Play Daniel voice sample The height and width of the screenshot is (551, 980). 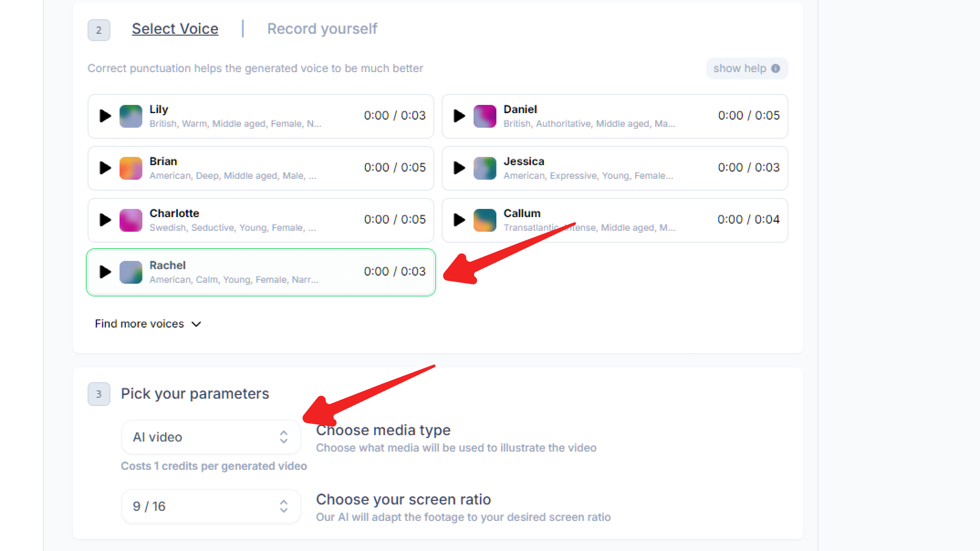coord(459,116)
